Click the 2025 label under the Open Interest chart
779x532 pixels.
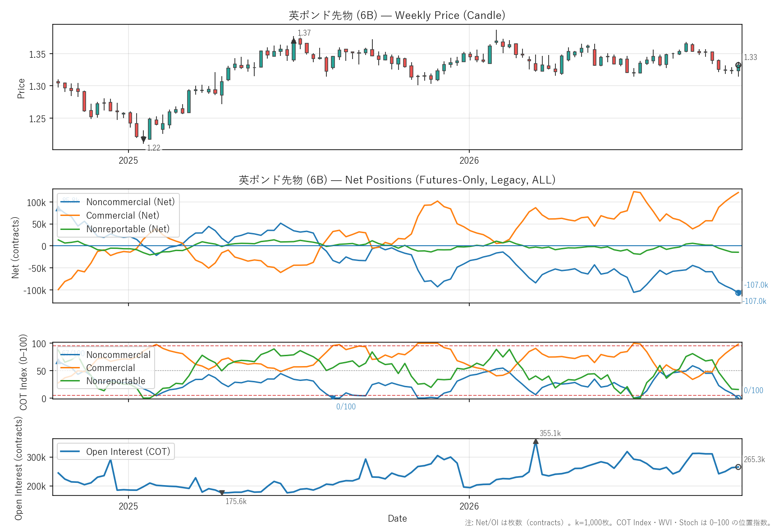[128, 506]
